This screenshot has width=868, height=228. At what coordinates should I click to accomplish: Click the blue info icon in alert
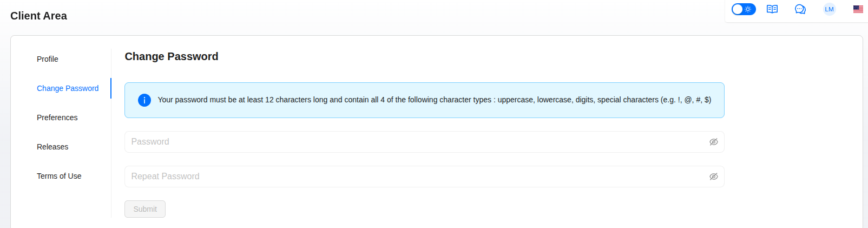point(144,100)
